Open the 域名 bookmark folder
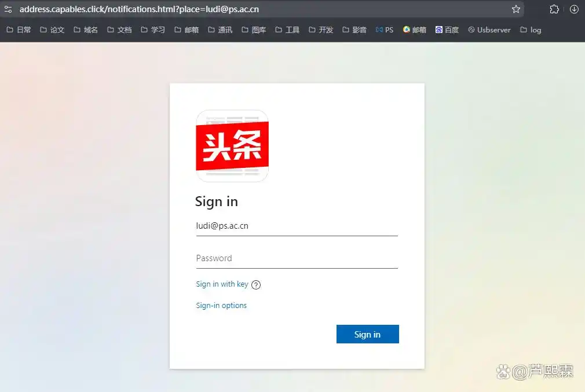The height and width of the screenshot is (392, 585). point(86,30)
